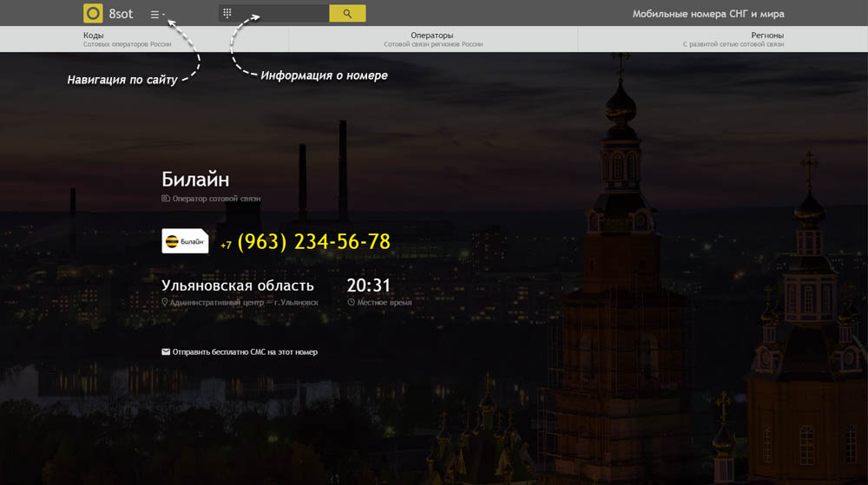This screenshot has height=485, width=868.
Task: Click the local time 20:31
Action: coord(369,285)
